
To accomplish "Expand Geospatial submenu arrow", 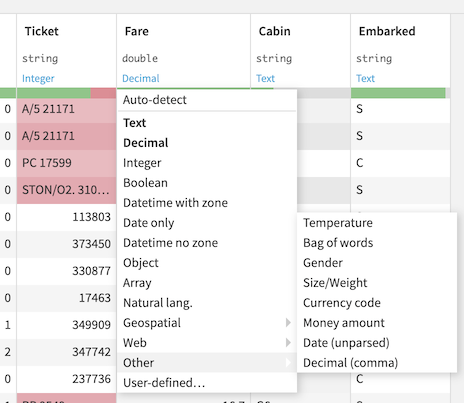I will (288, 323).
